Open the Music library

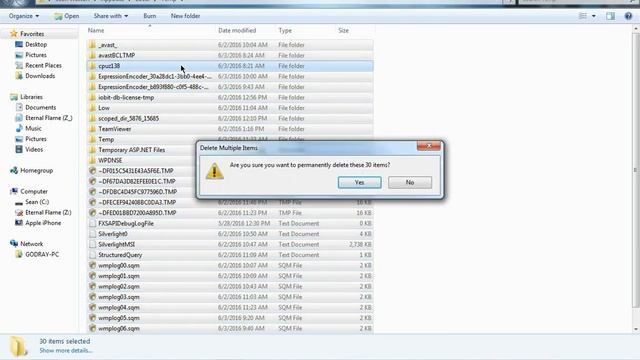tap(33, 129)
